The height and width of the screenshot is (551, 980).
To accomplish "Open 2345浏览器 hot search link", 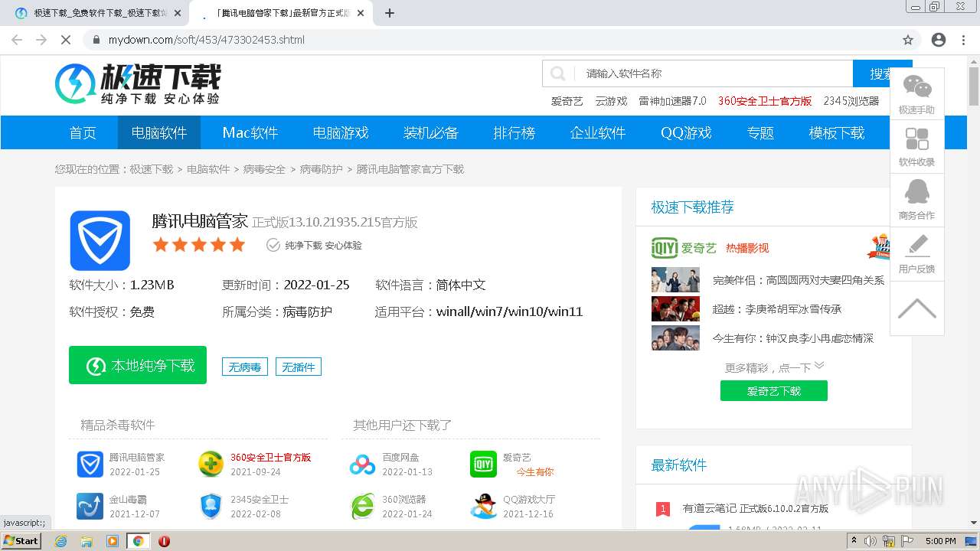I will coord(851,101).
